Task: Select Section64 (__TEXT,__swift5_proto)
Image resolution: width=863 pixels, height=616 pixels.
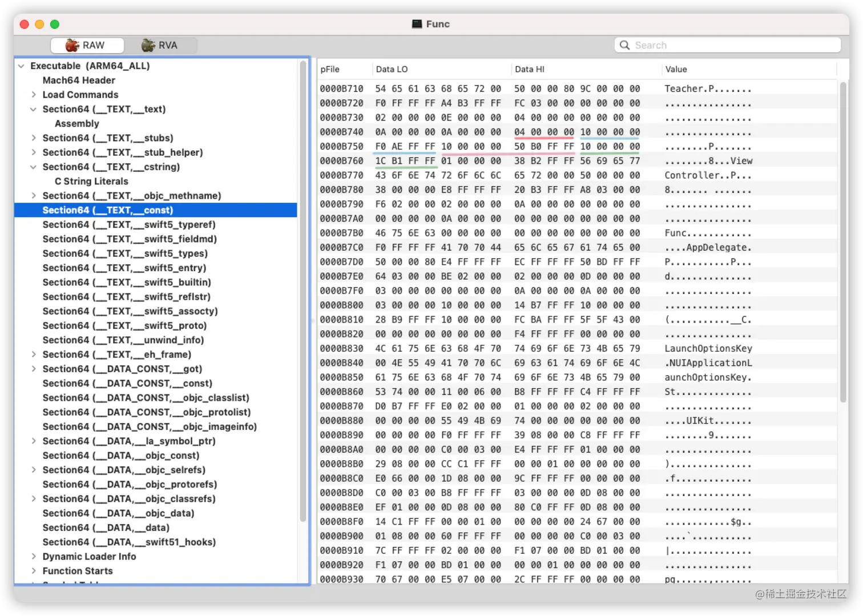Action: click(x=124, y=326)
